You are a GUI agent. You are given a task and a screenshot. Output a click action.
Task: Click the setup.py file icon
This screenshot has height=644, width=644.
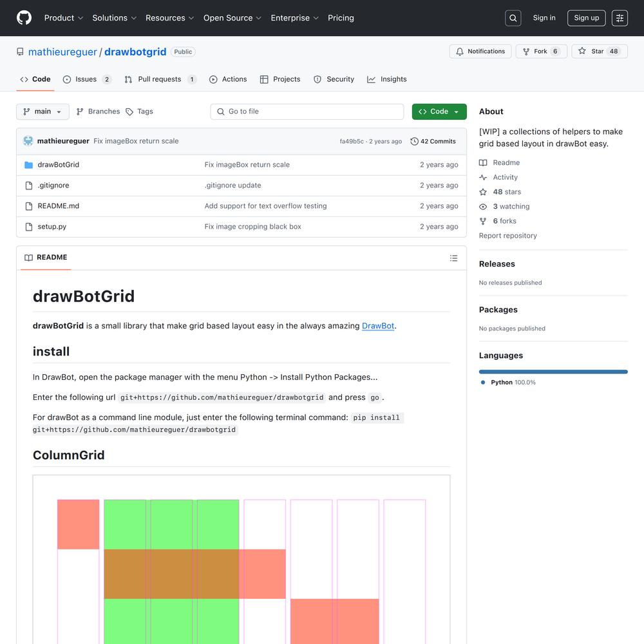(x=29, y=227)
